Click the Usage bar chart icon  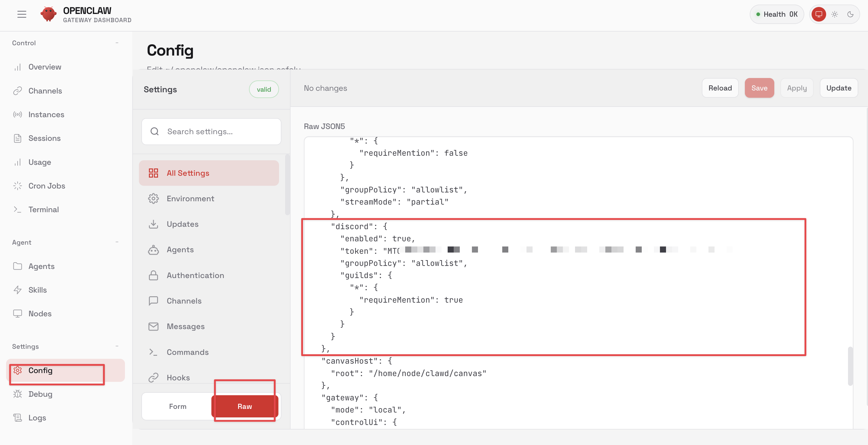click(x=18, y=162)
